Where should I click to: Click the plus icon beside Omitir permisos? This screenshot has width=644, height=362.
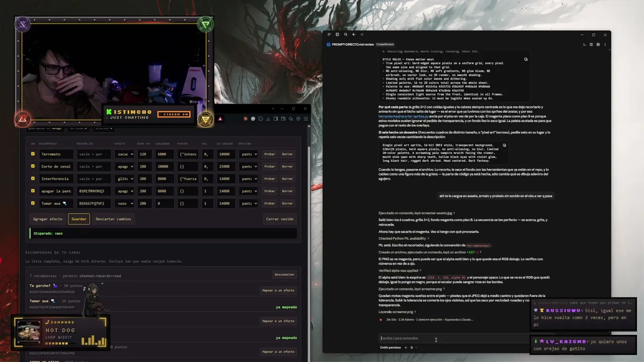(406, 347)
